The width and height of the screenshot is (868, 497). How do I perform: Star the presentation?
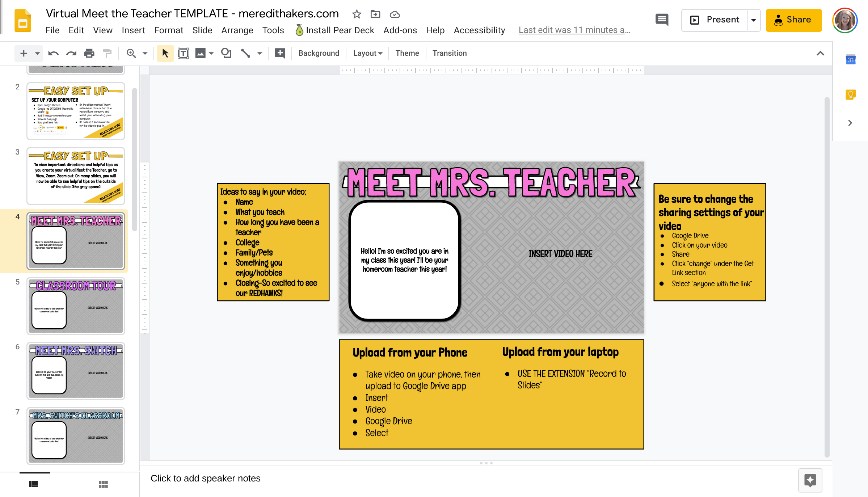coord(357,14)
